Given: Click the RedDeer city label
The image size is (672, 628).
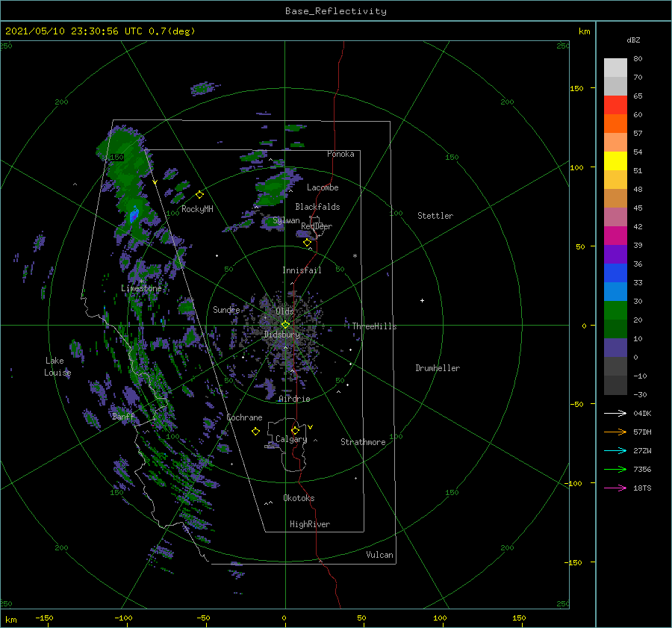Looking at the screenshot, I should click(317, 226).
